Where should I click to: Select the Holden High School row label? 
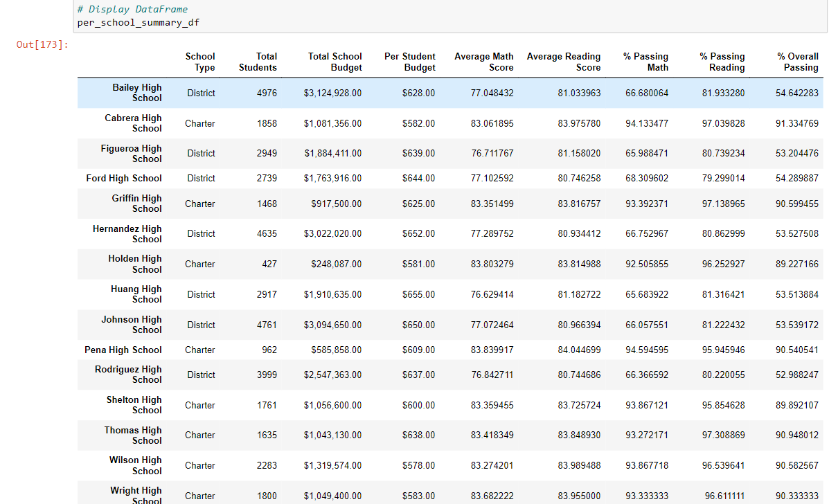(x=135, y=264)
